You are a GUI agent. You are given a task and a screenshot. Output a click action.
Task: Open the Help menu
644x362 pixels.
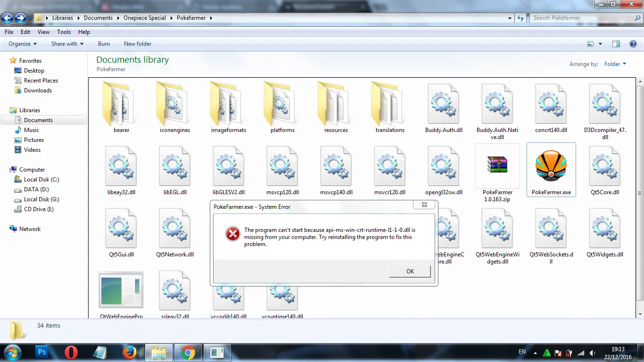pyautogui.click(x=84, y=32)
